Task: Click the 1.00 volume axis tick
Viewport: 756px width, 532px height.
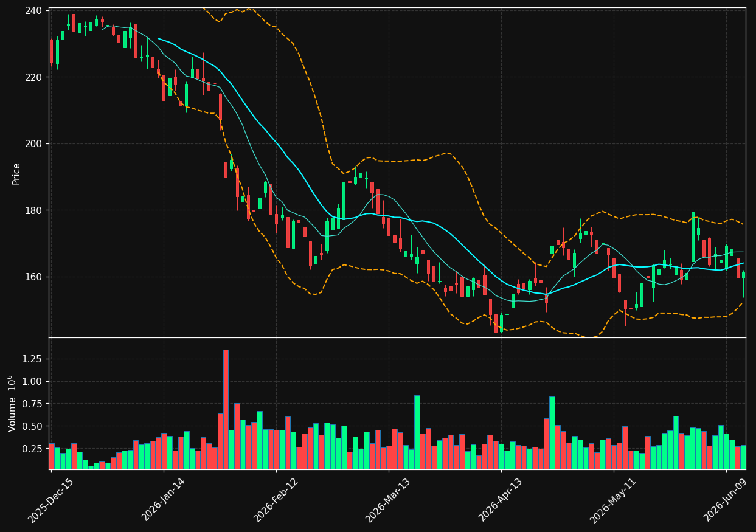Action: point(32,381)
